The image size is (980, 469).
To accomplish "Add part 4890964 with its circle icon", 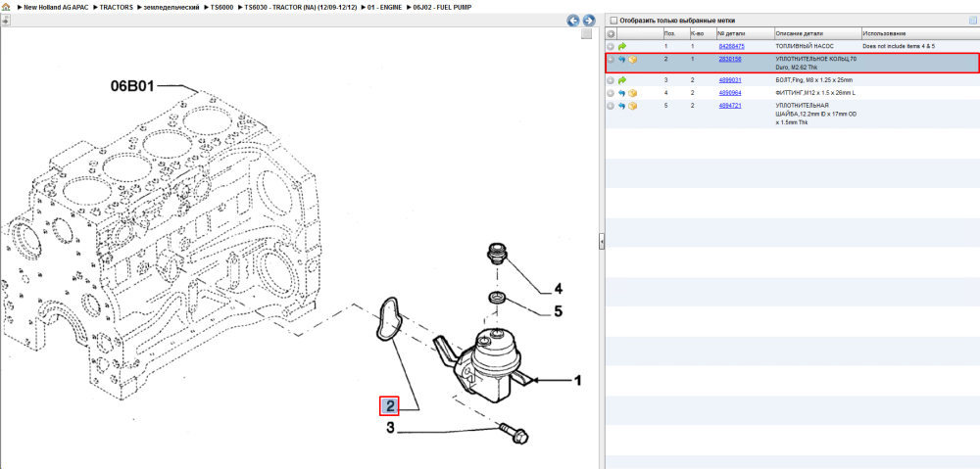I will (611, 93).
